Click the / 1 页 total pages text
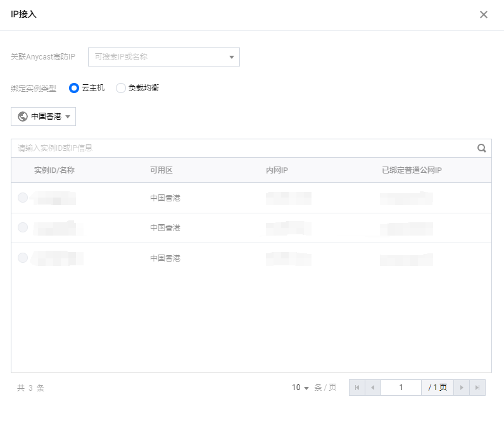The image size is (504, 442). (x=438, y=388)
